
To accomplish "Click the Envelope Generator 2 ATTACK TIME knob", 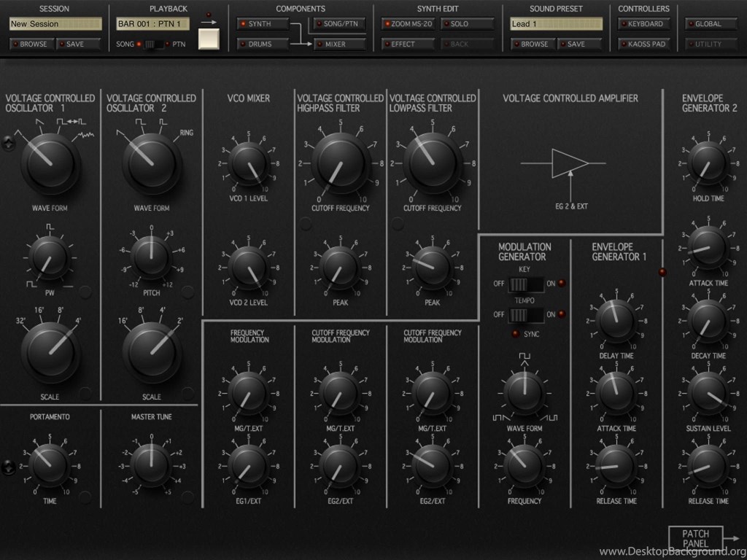I will 708,248.
